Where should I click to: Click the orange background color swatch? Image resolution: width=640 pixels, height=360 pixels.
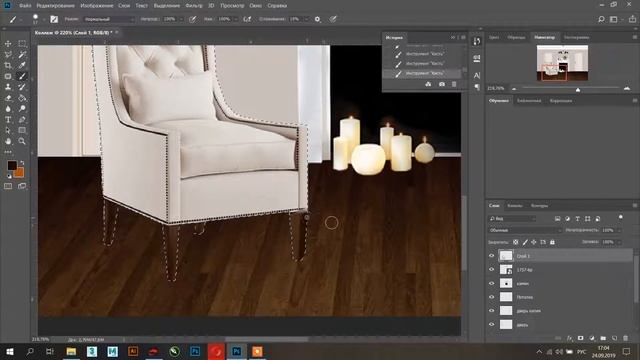click(19, 173)
